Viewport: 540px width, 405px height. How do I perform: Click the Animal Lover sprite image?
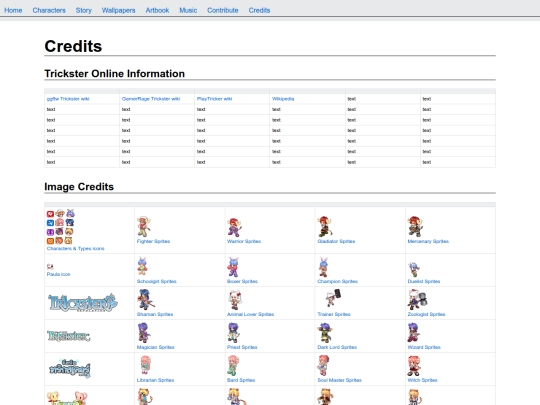[x=235, y=300]
